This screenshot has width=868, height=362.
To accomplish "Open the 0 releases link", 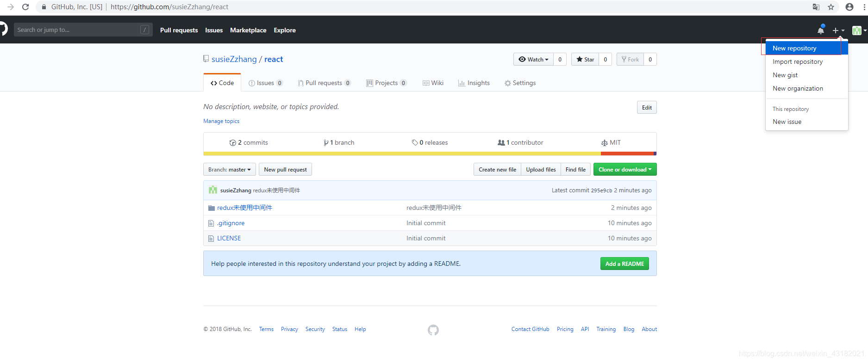I will coord(430,142).
